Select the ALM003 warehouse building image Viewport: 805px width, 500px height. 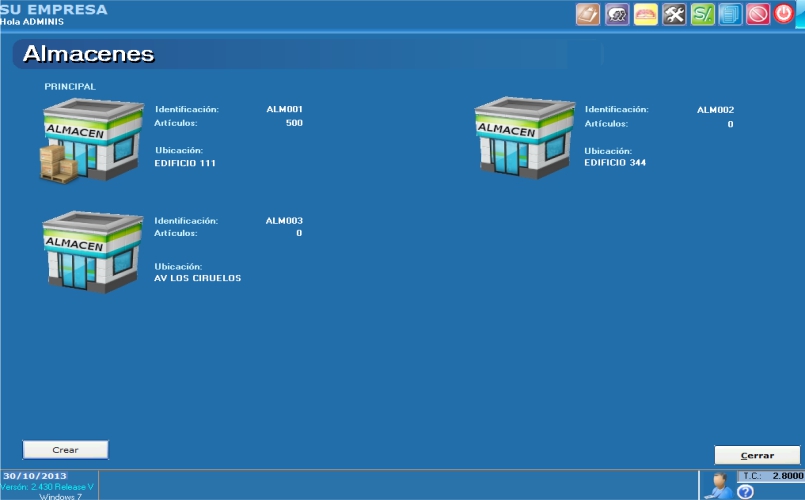(x=89, y=251)
